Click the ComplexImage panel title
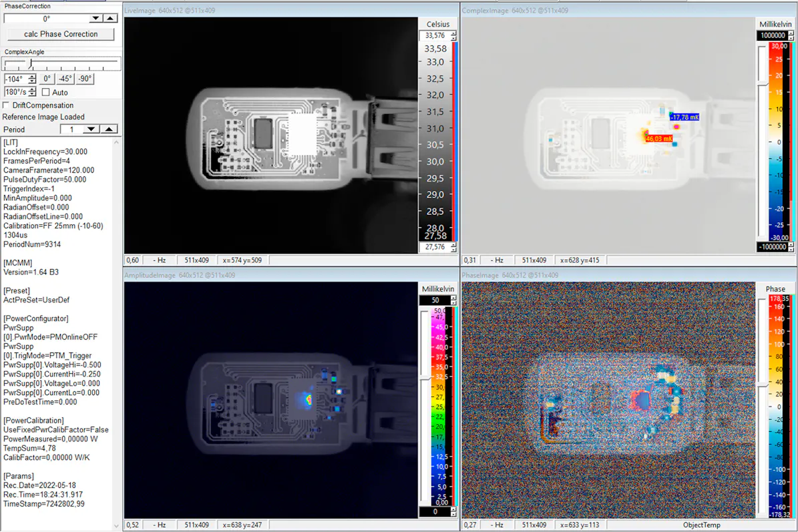 [515, 10]
